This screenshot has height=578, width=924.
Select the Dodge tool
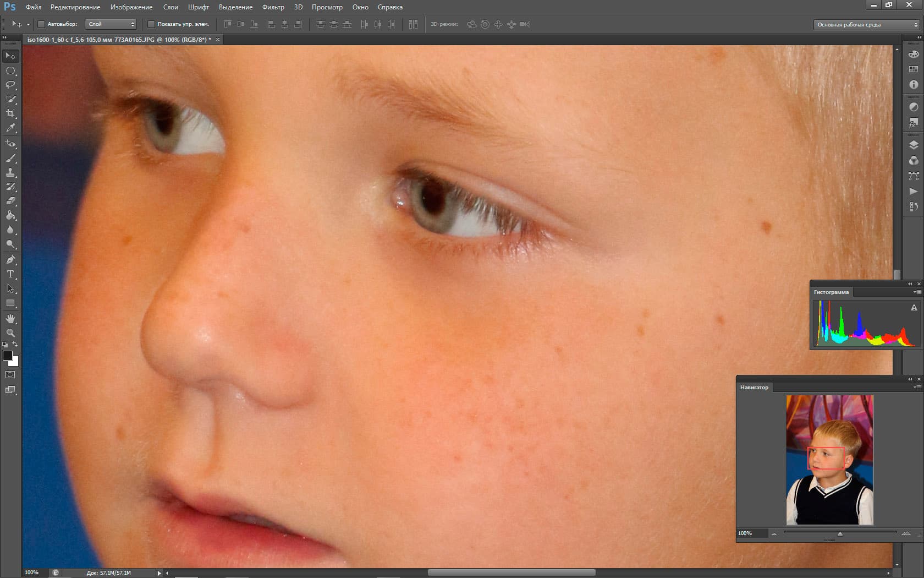point(10,244)
